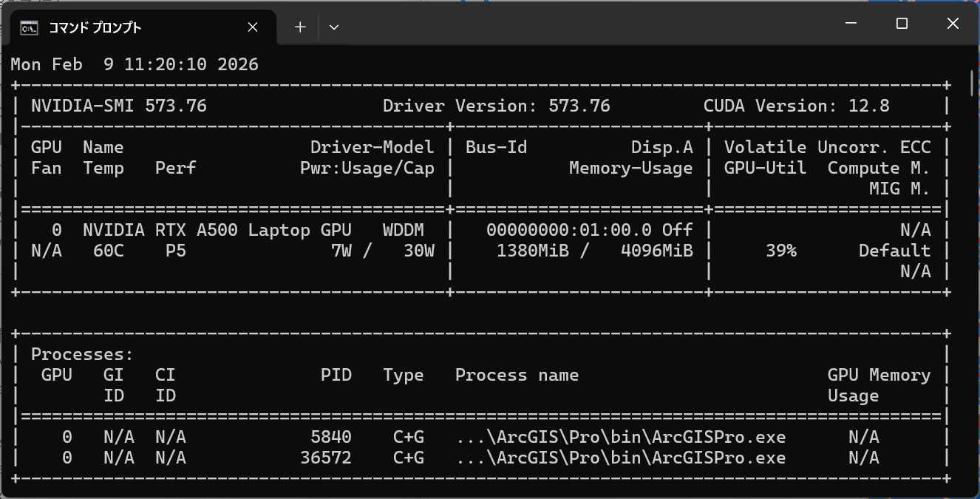Click the 39% GPU utilization value
980x499 pixels.
(780, 251)
